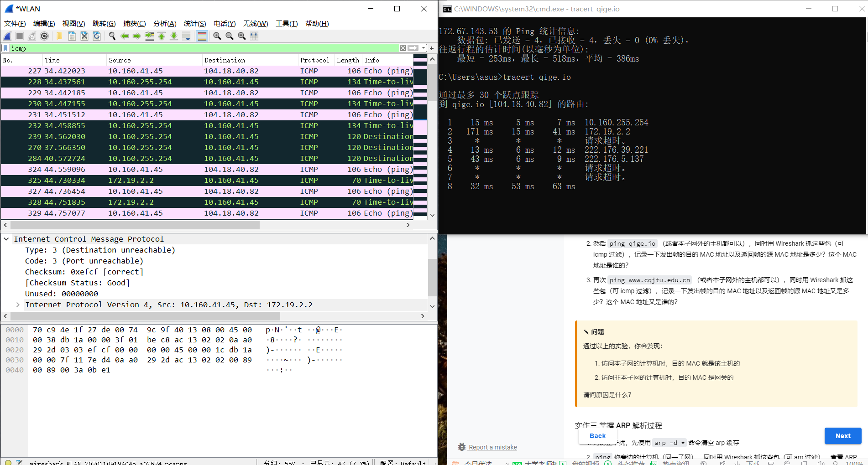868x465 pixels.
Task: Reload the capture file
Action: tap(97, 36)
